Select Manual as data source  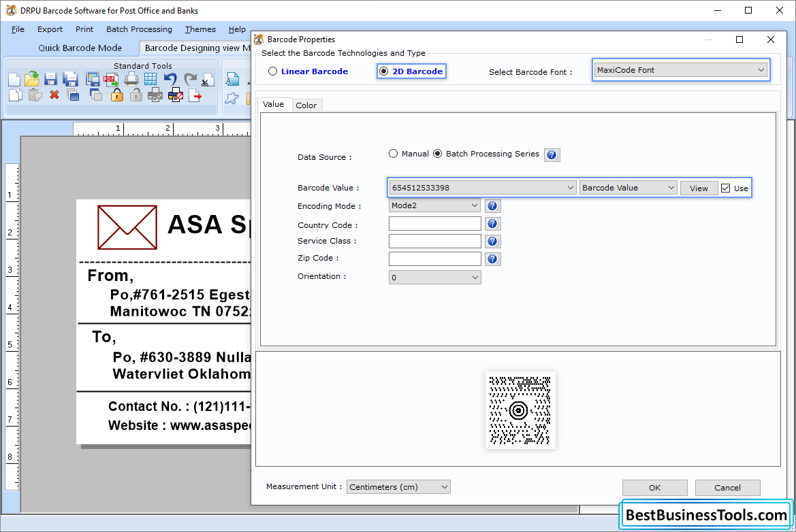[393, 153]
